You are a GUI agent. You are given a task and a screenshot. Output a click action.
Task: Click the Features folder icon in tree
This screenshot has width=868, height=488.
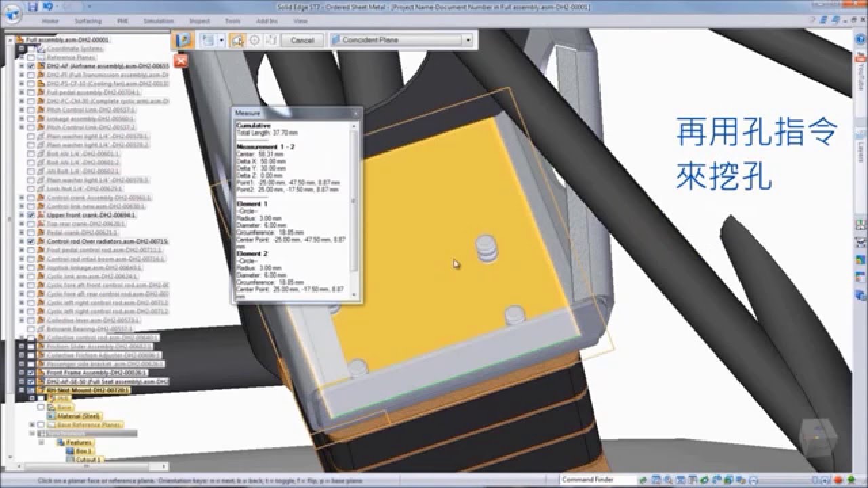coord(60,442)
